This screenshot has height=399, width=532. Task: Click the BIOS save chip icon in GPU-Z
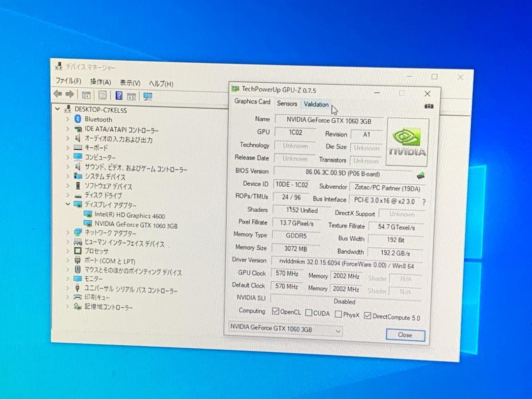(x=421, y=175)
